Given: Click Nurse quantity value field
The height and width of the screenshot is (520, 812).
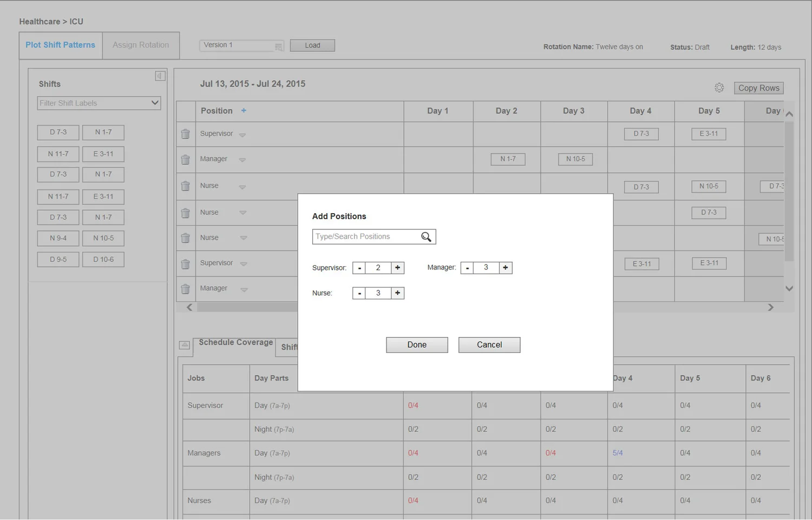Looking at the screenshot, I should (x=378, y=293).
